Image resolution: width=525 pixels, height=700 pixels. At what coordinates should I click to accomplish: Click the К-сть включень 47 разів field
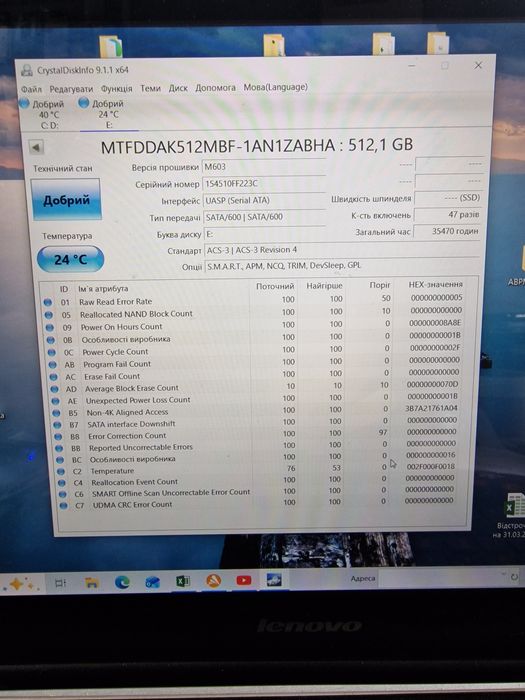(x=447, y=215)
